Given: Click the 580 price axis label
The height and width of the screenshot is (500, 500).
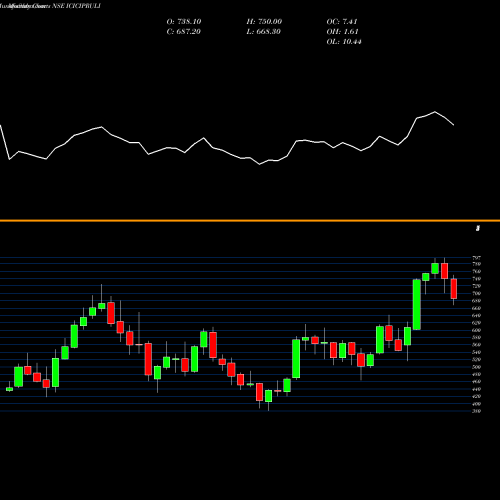Looking at the screenshot, I should pos(476,337).
